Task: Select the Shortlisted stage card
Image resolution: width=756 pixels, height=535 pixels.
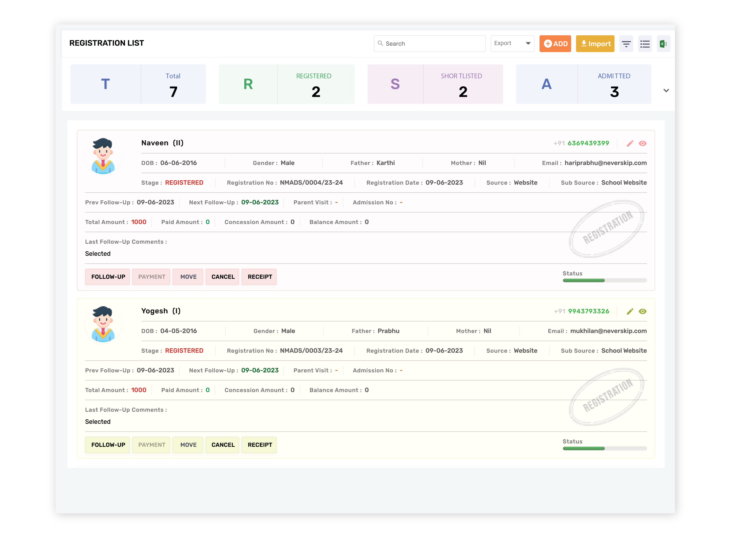Action: pyautogui.click(x=435, y=84)
